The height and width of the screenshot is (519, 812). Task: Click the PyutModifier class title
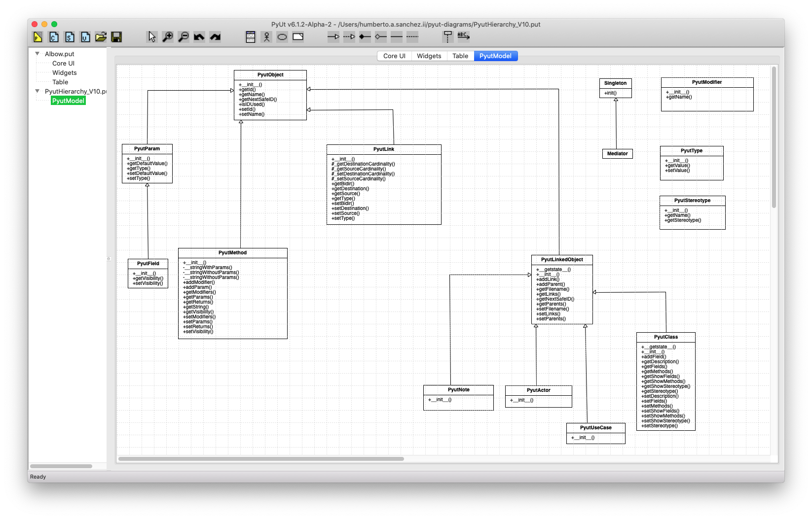(707, 82)
